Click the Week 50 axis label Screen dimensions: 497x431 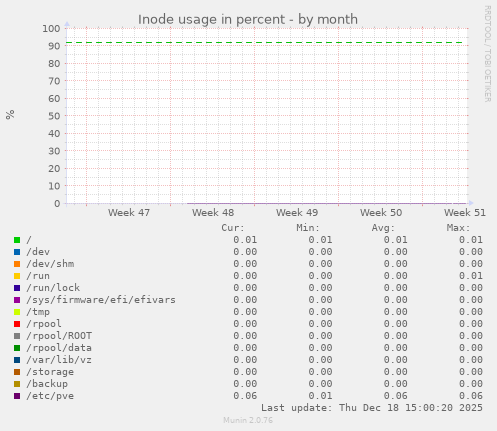(x=381, y=213)
